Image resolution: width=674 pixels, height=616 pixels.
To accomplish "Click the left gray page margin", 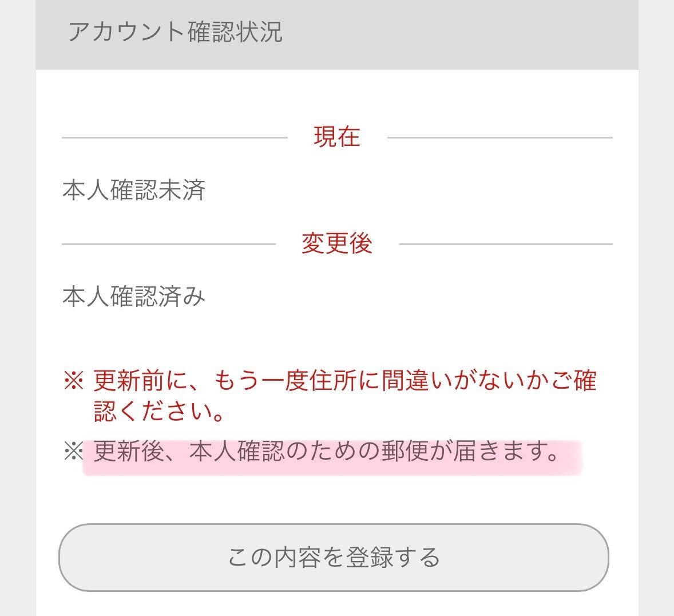I will click(18, 308).
